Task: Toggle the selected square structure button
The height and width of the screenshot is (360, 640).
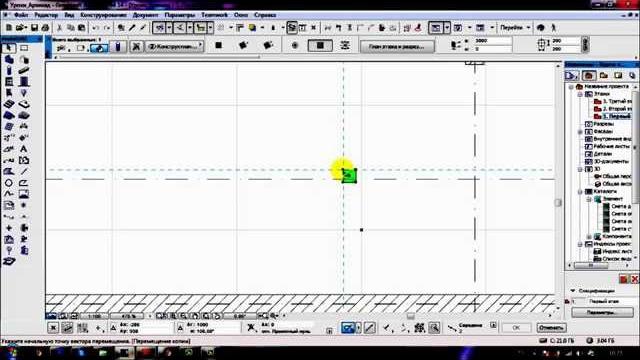Action: coord(320,46)
